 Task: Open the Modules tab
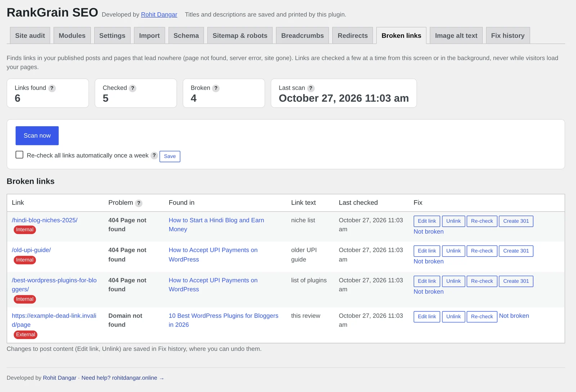pos(72,36)
